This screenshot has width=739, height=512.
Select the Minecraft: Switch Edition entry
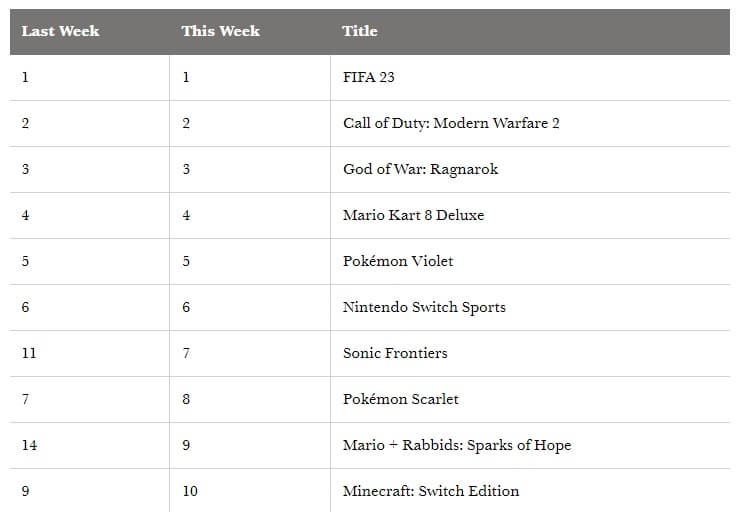pyautogui.click(x=431, y=491)
